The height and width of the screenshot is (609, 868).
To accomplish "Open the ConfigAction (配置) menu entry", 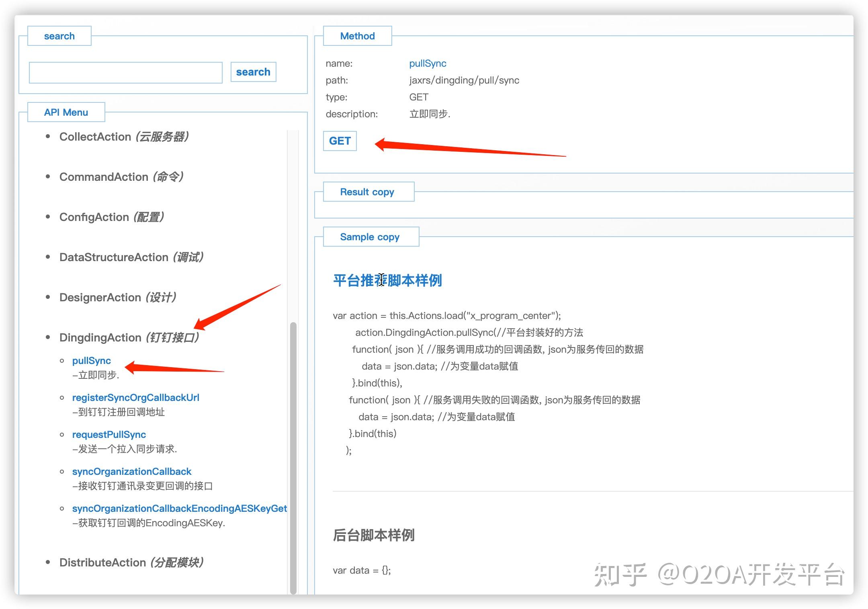I will click(x=112, y=217).
